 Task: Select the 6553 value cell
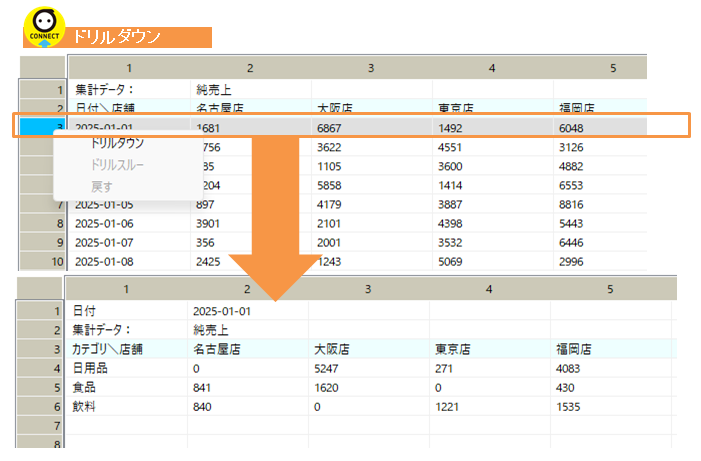(600, 186)
